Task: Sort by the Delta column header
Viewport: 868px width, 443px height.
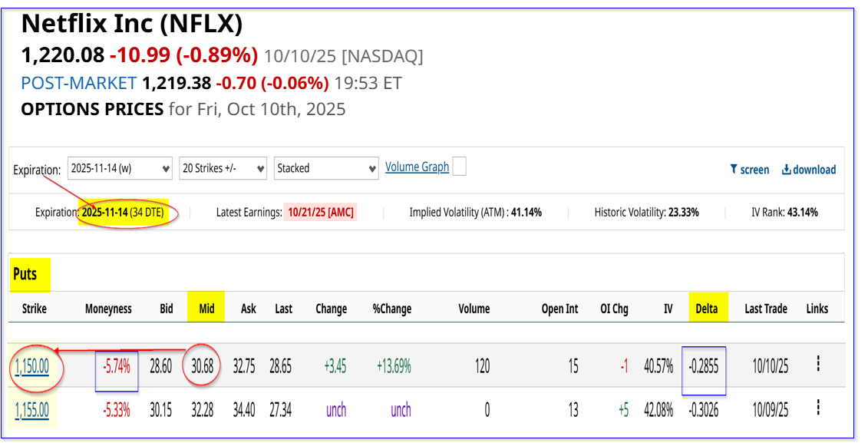Action: point(706,309)
